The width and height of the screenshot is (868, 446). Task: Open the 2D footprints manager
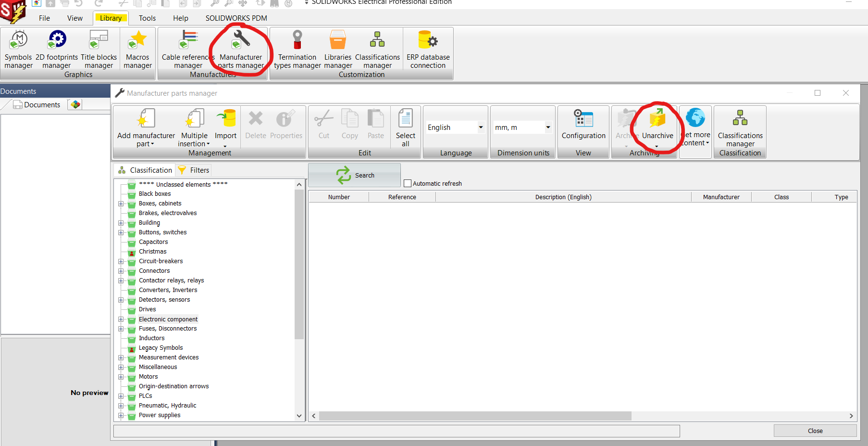point(57,50)
